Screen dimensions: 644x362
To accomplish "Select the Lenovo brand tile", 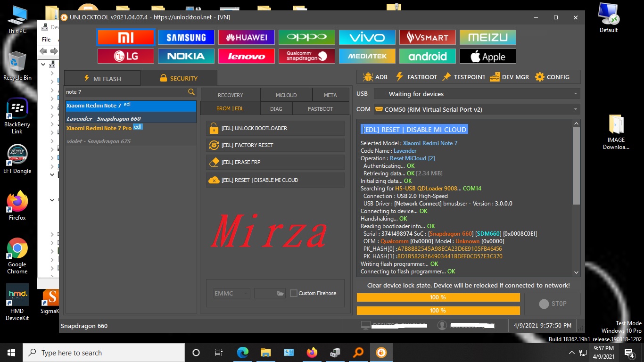I will point(247,56).
